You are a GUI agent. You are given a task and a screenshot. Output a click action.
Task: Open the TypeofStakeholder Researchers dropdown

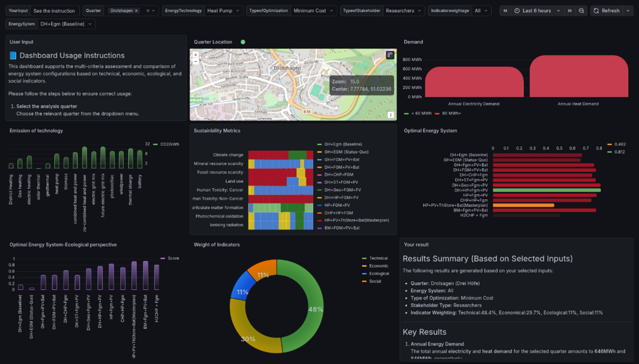point(403,10)
